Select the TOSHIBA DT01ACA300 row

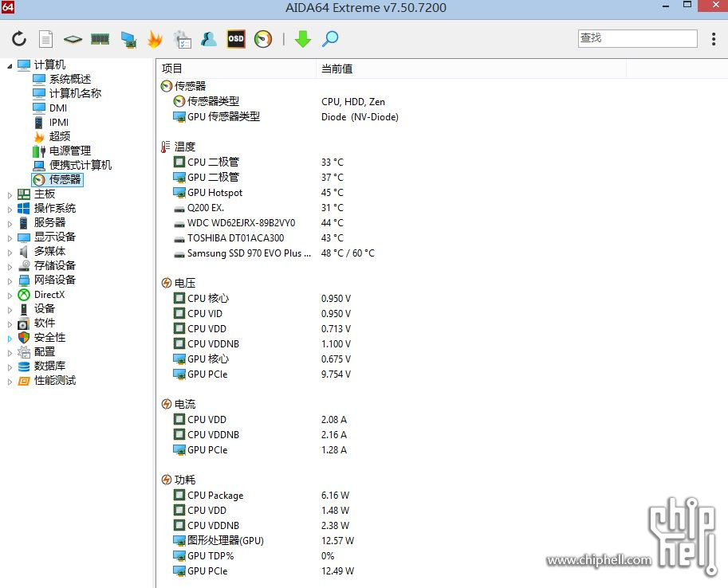pos(258,237)
